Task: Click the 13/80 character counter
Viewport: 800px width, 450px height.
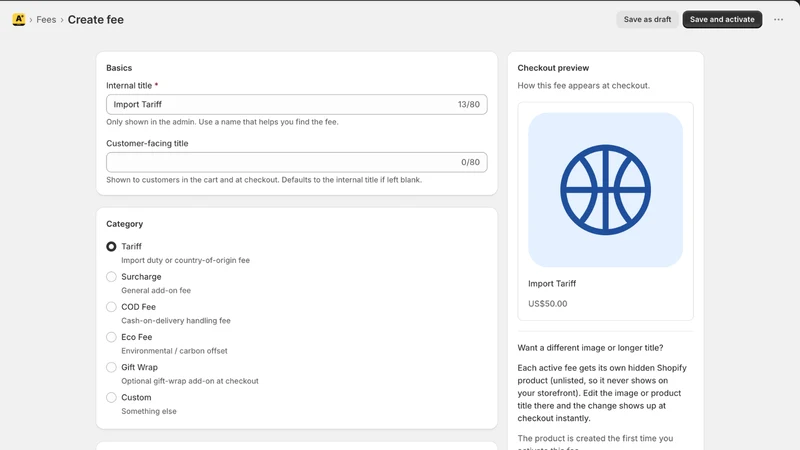Action: tap(468, 104)
